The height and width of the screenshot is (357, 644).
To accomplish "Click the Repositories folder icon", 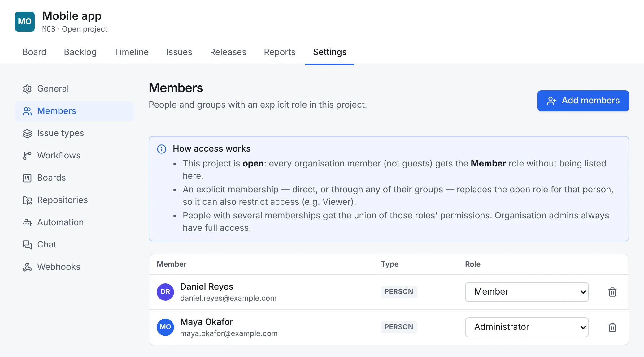I will click(x=27, y=200).
